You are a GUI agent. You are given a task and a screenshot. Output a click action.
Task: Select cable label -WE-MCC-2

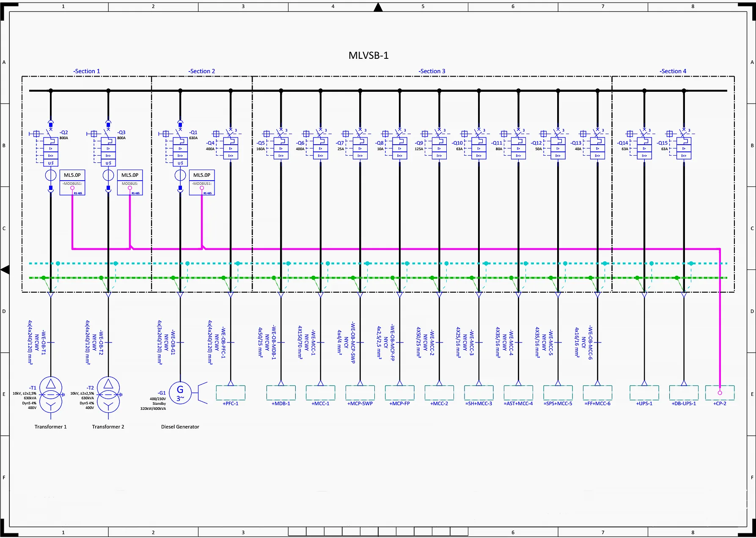[x=432, y=343]
